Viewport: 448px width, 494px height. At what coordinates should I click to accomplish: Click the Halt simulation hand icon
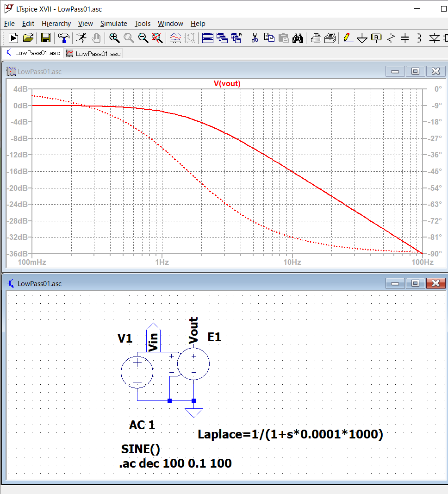coord(96,38)
